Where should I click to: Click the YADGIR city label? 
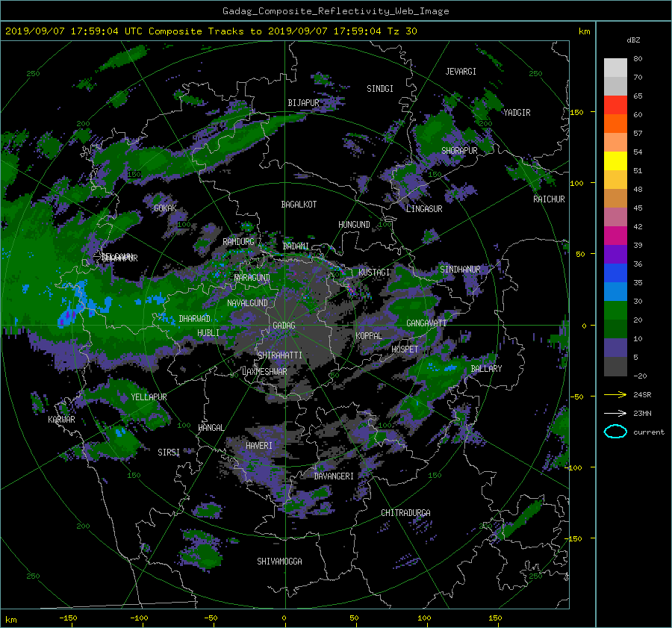[517, 113]
